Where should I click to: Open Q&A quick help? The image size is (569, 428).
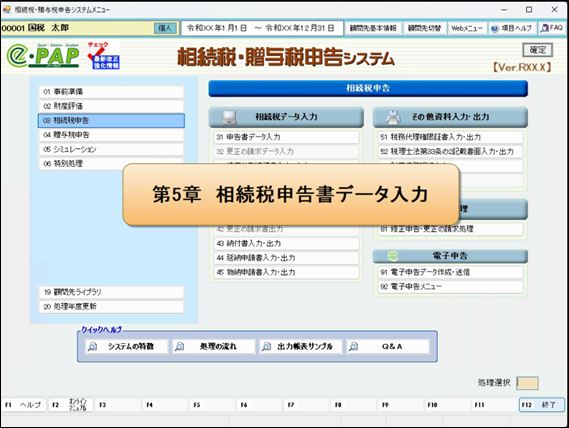click(x=388, y=346)
